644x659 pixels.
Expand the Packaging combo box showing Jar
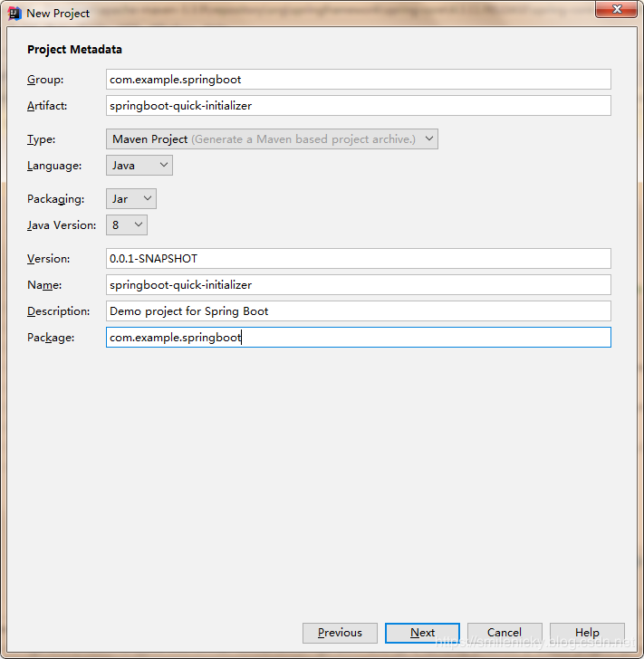[x=131, y=199]
